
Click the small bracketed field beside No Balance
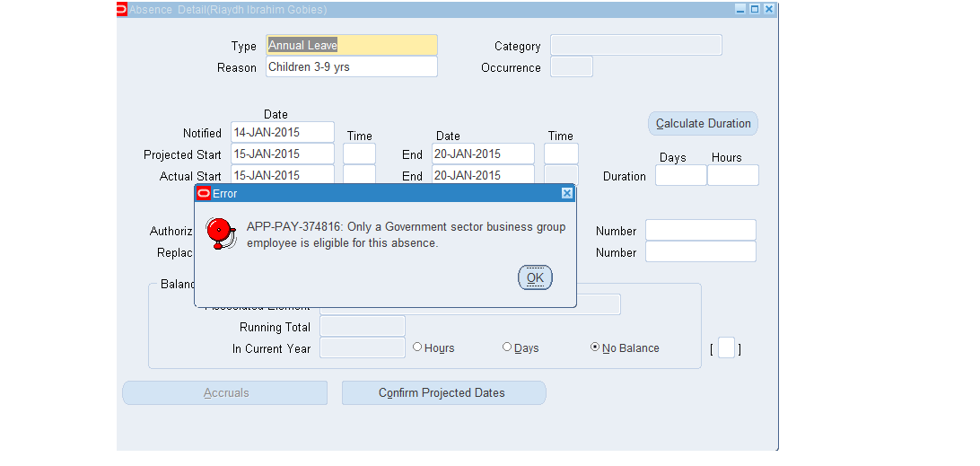(x=726, y=348)
